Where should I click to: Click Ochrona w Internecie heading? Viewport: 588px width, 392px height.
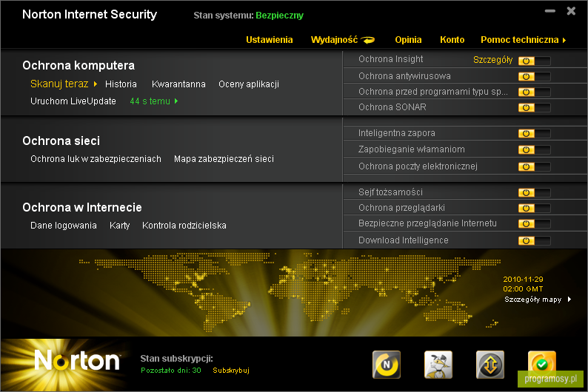82,207
